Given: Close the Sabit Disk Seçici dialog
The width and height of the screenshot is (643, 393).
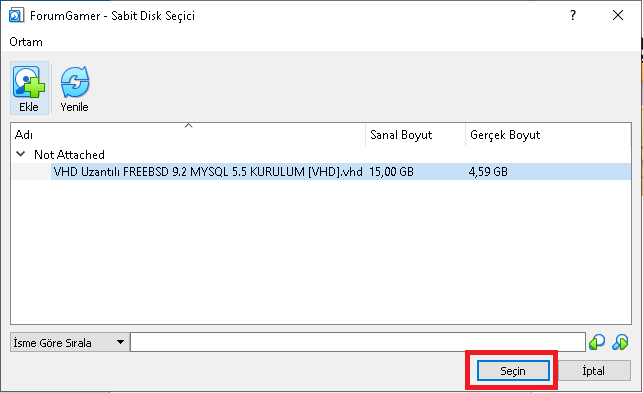Looking at the screenshot, I should click(618, 16).
